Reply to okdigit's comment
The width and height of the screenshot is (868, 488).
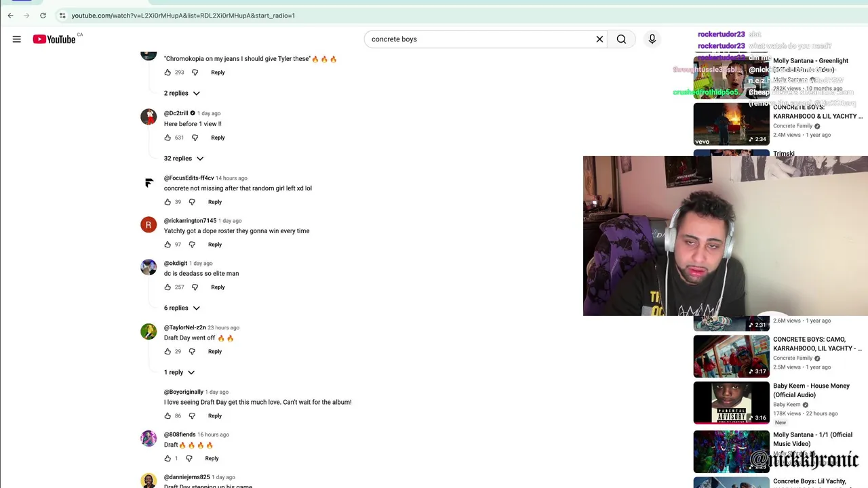(x=218, y=287)
